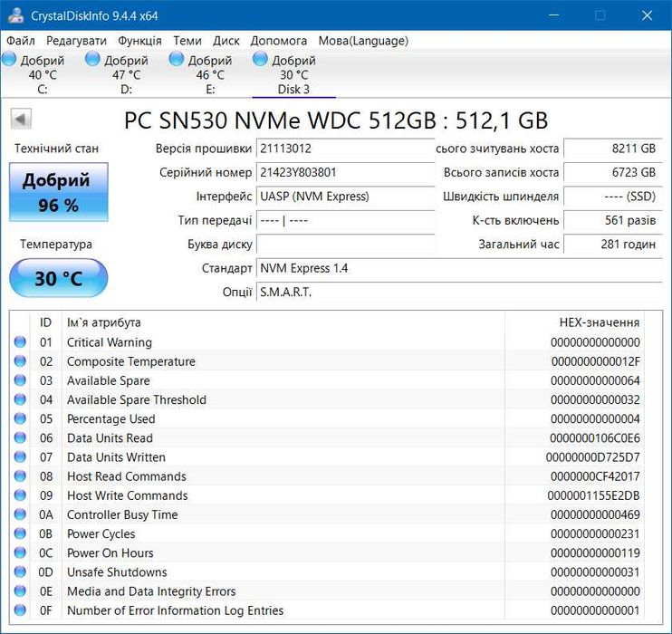Click status dot for Percentage Used row
The width and height of the screenshot is (672, 634).
[20, 418]
